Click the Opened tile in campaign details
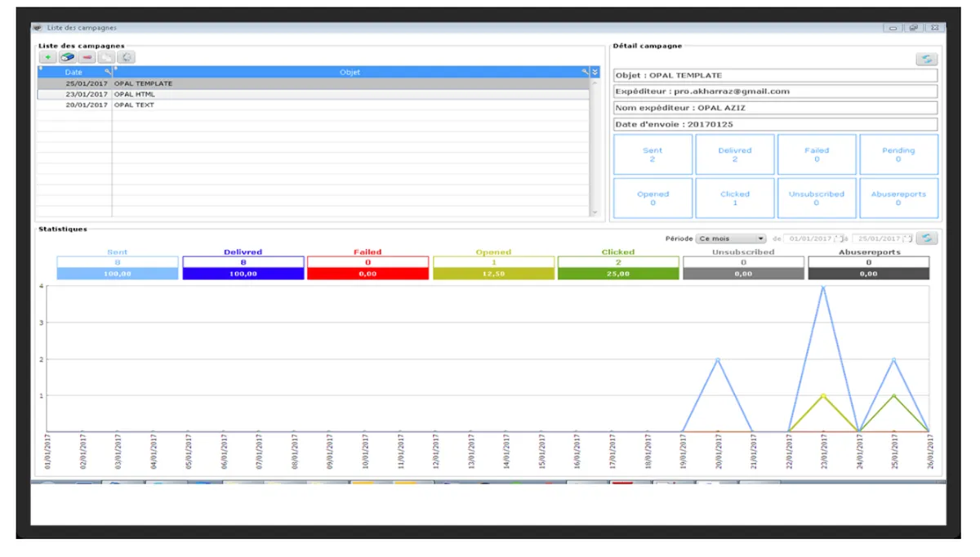980x557 pixels. pyautogui.click(x=653, y=198)
